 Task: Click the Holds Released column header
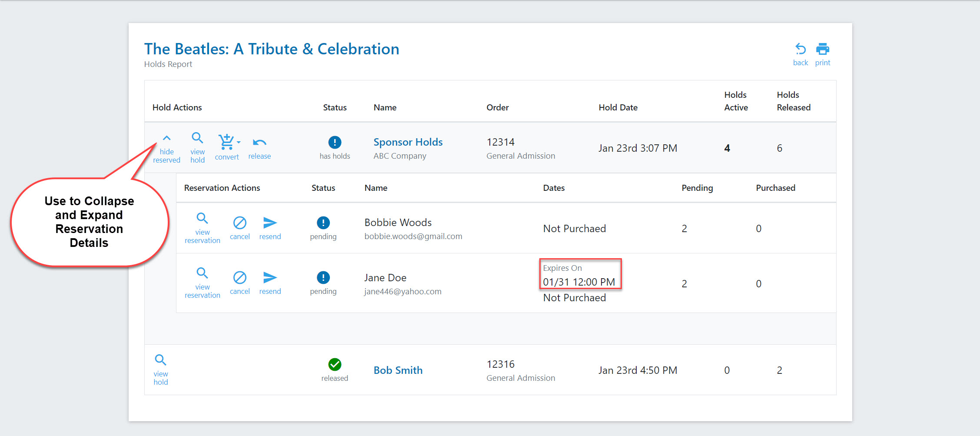point(794,101)
